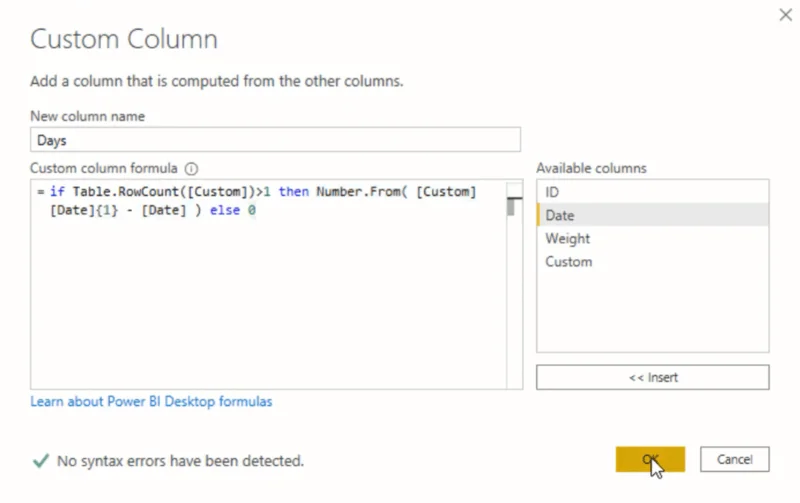Click the Available columns heading
The height and width of the screenshot is (503, 800).
pyautogui.click(x=591, y=168)
